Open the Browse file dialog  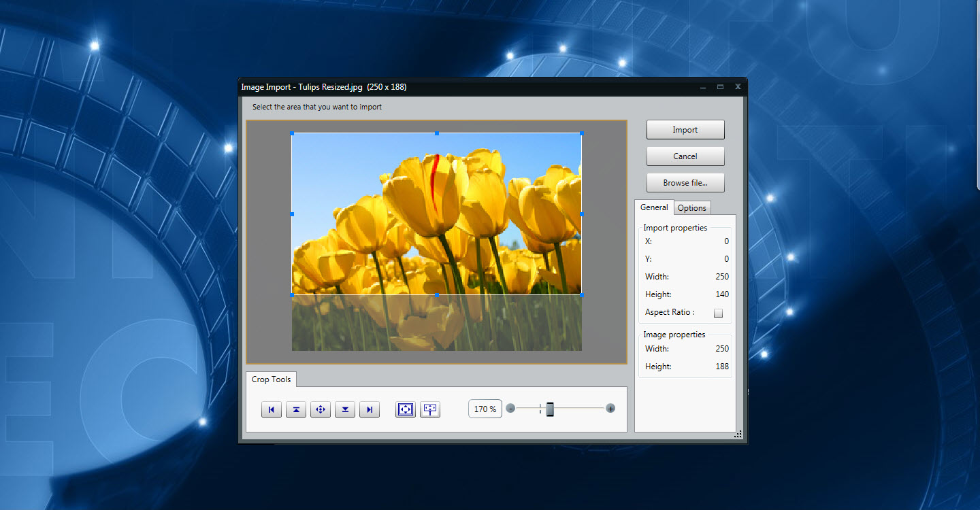[x=685, y=182]
